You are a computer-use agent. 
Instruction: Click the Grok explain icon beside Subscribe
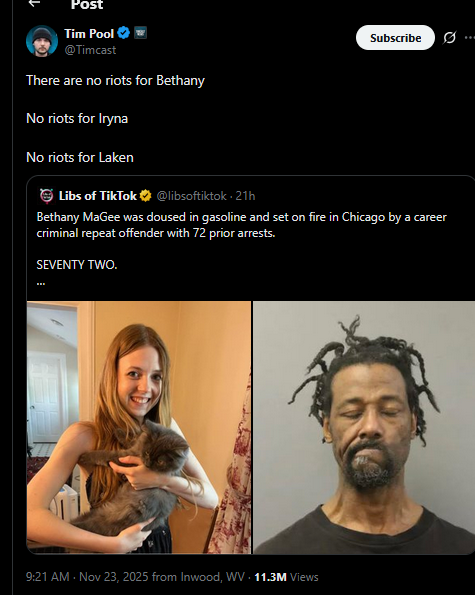450,38
